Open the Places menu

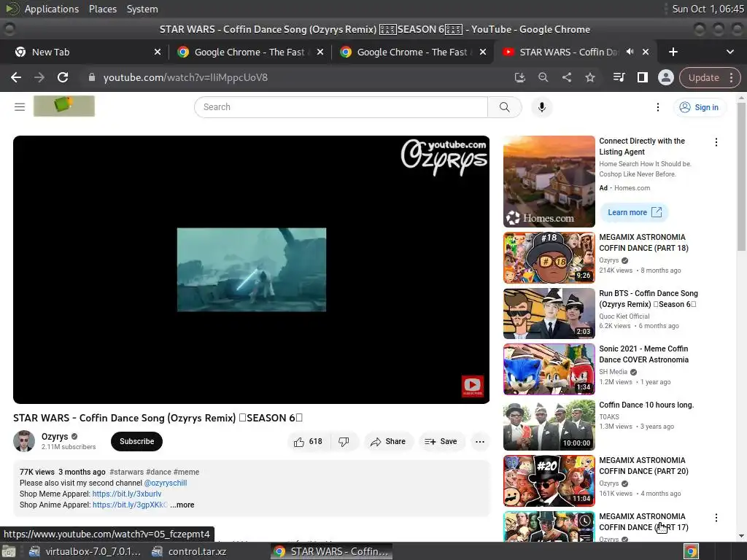click(102, 9)
